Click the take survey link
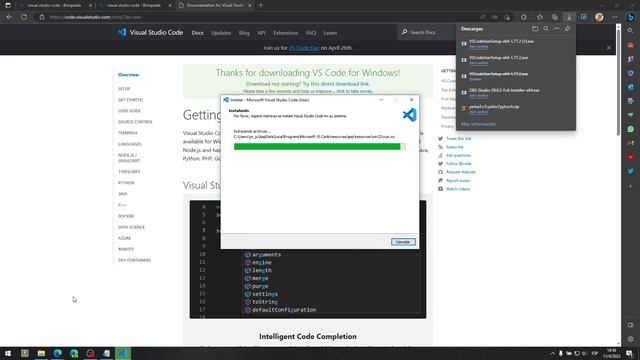Screen dimensions: 640x360 (x=354, y=91)
